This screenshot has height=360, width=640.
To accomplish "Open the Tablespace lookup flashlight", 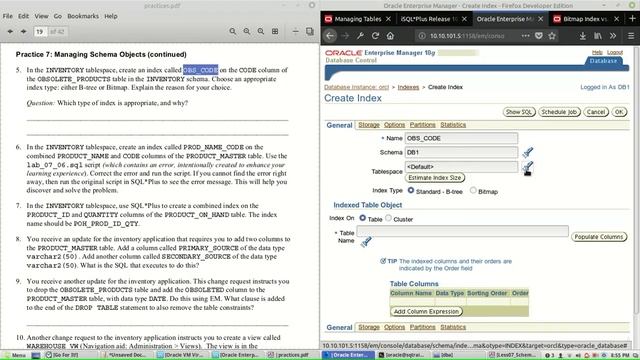I will [x=527, y=167].
